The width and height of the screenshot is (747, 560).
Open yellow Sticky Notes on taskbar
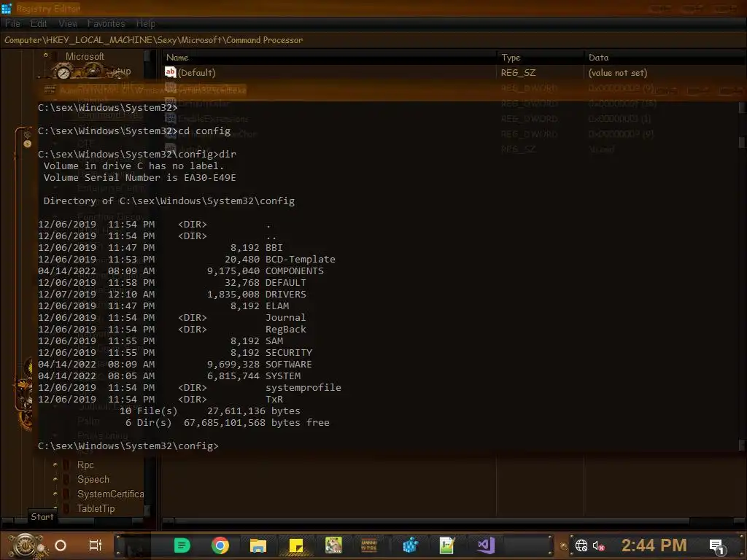point(296,545)
